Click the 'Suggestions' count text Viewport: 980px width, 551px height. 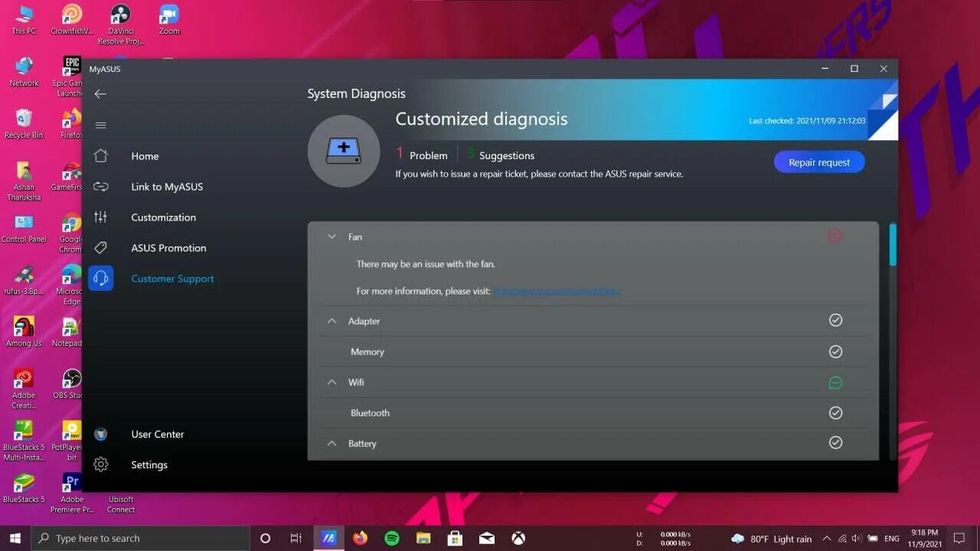coord(501,155)
